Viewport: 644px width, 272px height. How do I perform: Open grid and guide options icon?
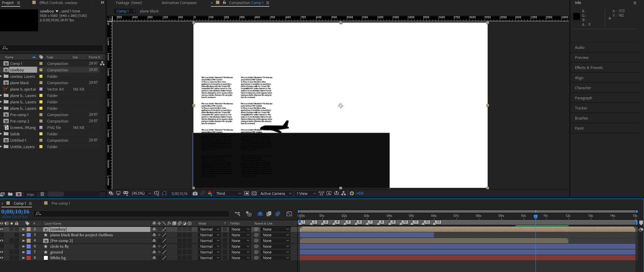click(156, 193)
